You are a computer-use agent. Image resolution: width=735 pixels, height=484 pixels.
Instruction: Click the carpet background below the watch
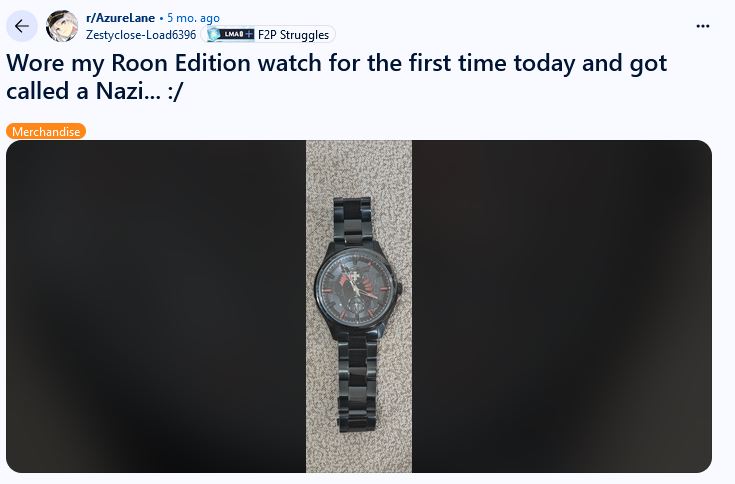(359, 452)
